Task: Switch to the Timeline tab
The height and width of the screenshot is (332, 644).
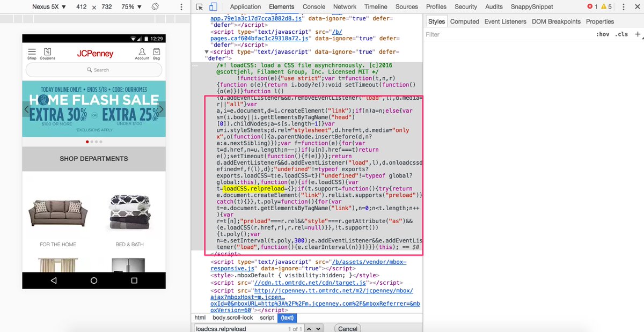Action: (376, 7)
